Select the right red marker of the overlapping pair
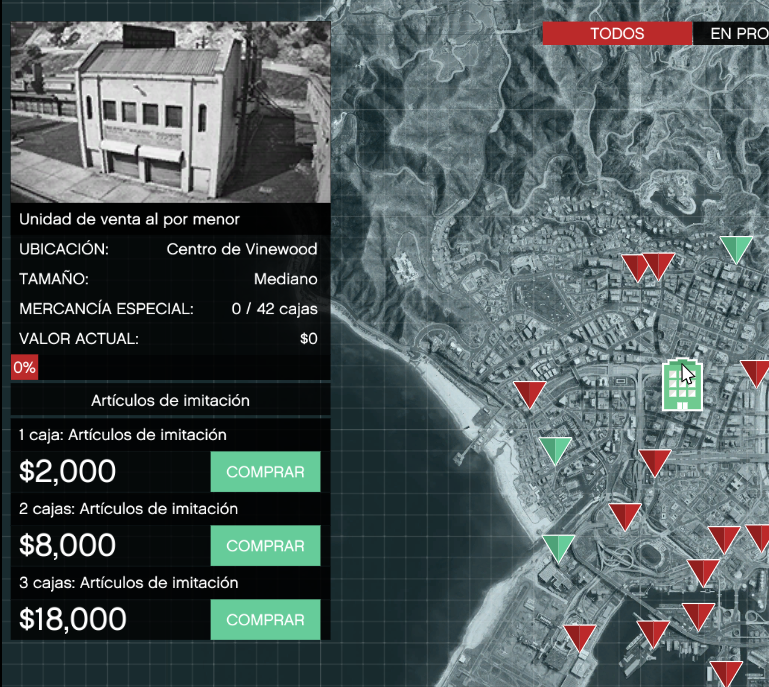769x687 pixels. [659, 266]
